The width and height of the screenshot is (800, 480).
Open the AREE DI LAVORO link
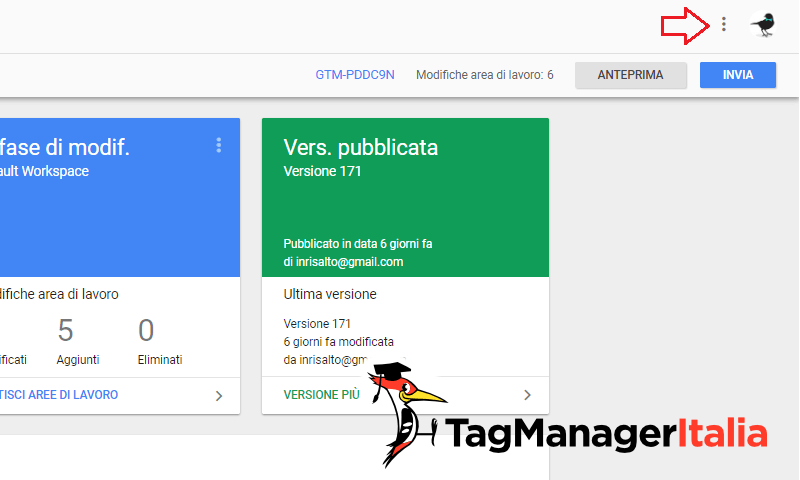[60, 395]
